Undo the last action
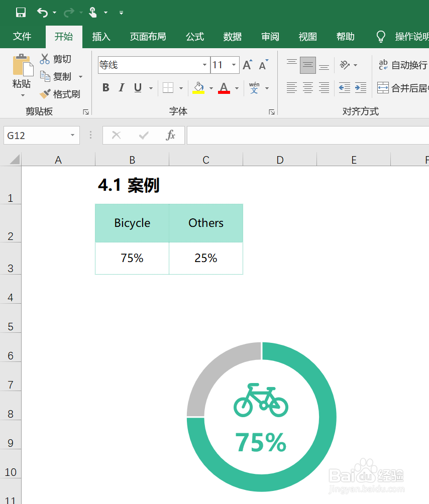Viewport: 429px width, 504px height. pyautogui.click(x=42, y=13)
